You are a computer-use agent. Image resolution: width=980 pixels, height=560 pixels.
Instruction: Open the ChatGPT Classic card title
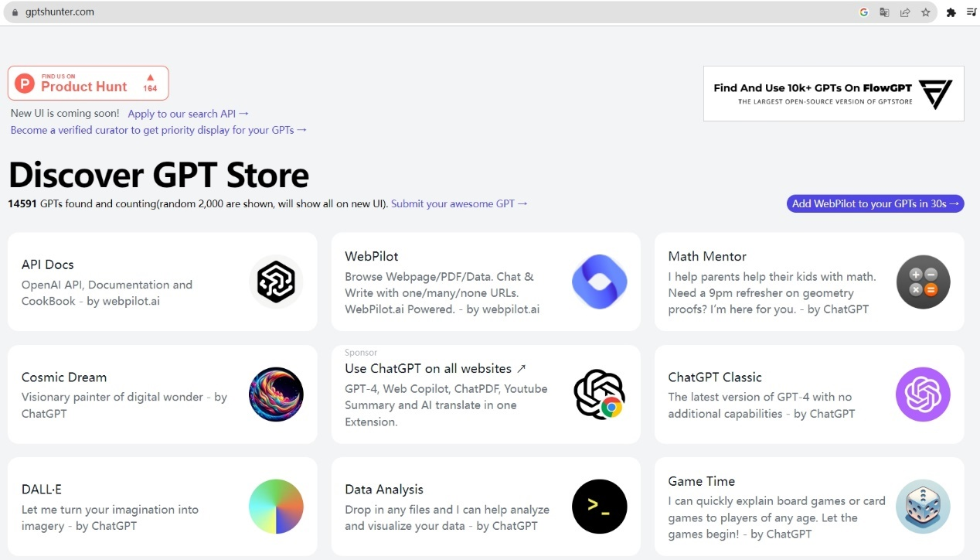(x=715, y=377)
